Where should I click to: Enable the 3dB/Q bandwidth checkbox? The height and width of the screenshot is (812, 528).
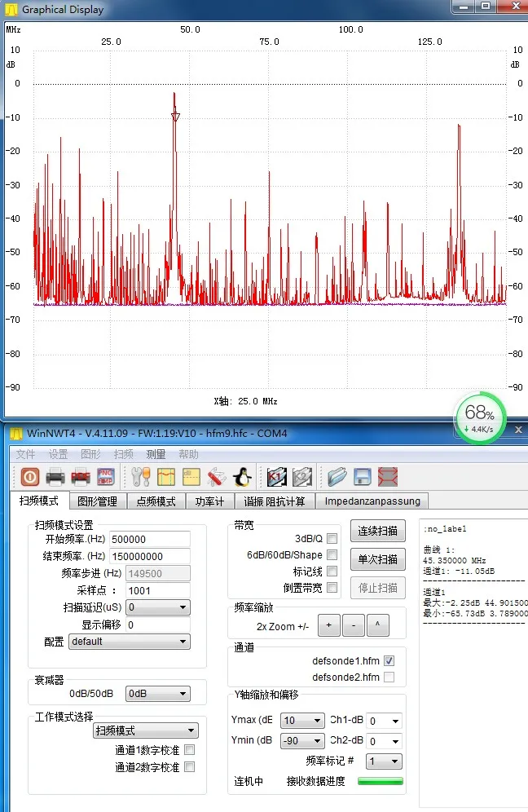pyautogui.click(x=332, y=539)
